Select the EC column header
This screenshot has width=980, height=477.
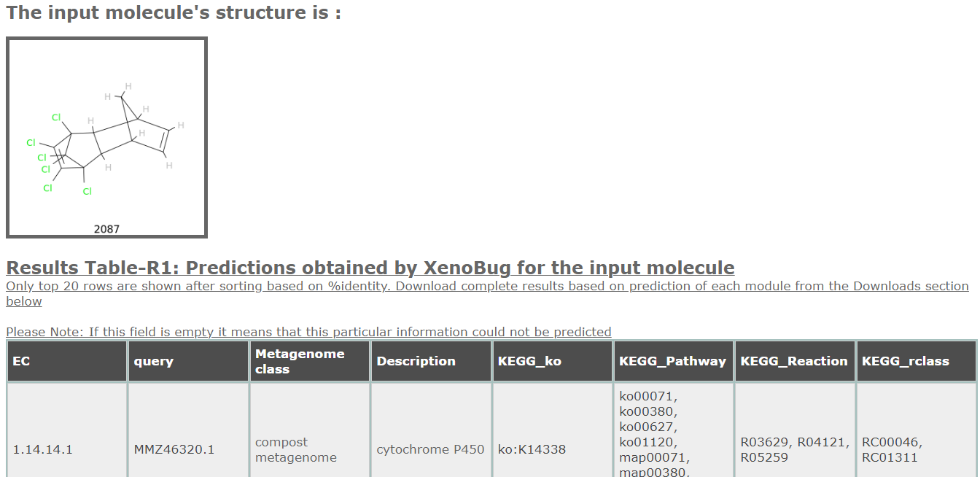coord(67,361)
